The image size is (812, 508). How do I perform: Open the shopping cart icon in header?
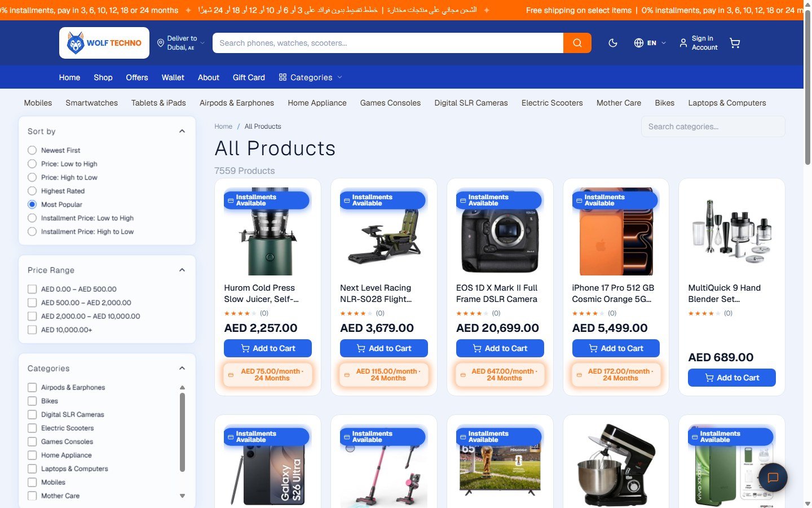point(735,43)
